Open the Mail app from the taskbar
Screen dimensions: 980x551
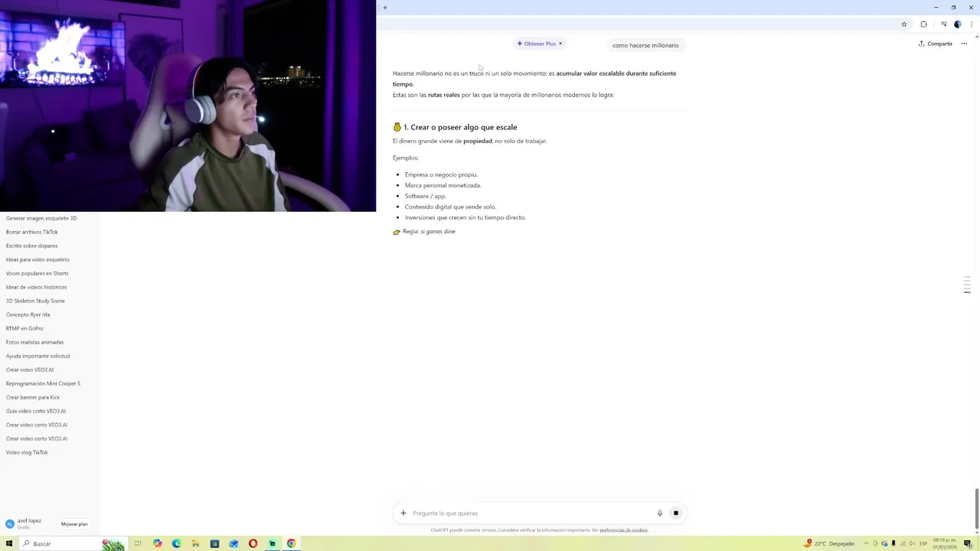tap(234, 543)
